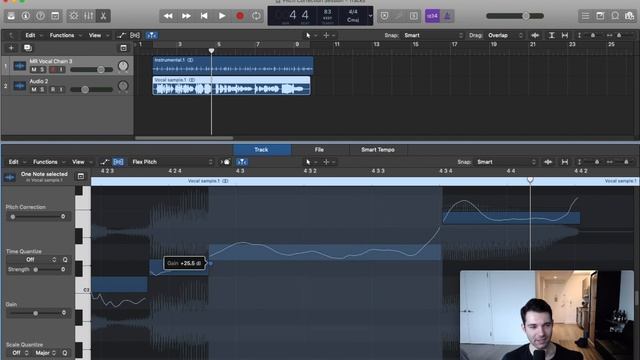Switch to the File editor tab
The image size is (640, 360).
tap(320, 150)
